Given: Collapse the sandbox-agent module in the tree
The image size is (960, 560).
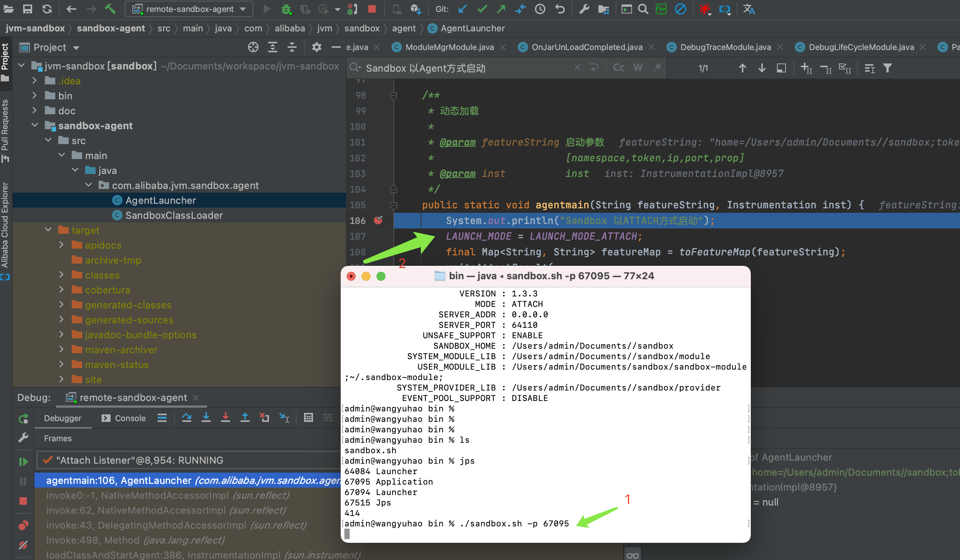Looking at the screenshot, I should (35, 125).
